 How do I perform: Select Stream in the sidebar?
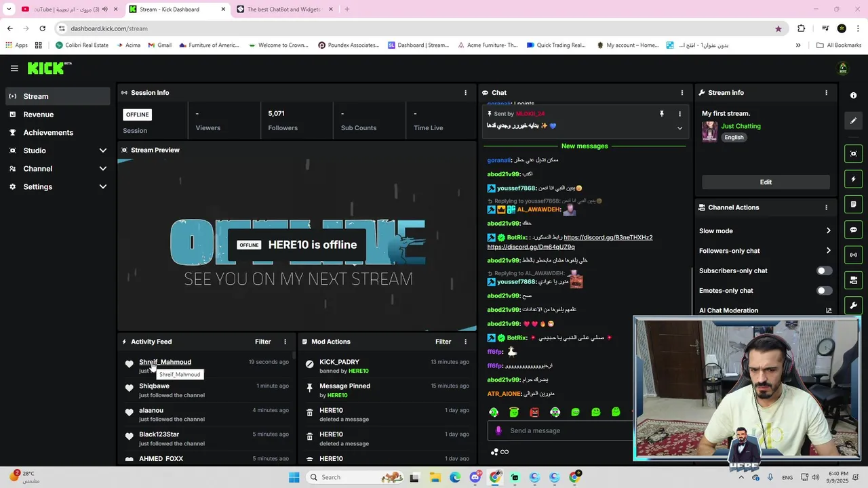[58, 96]
